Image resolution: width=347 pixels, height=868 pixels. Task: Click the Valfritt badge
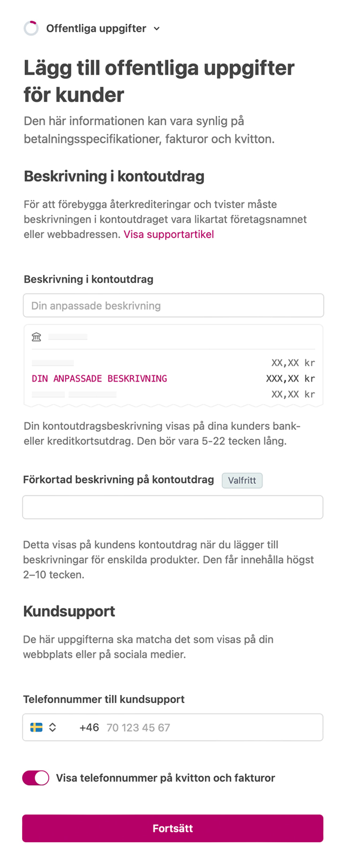[242, 480]
